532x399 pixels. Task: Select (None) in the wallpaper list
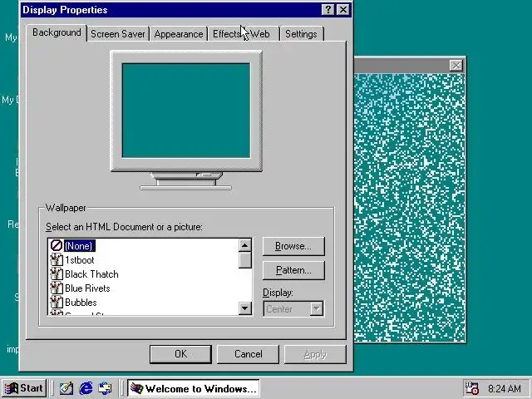[x=80, y=246]
